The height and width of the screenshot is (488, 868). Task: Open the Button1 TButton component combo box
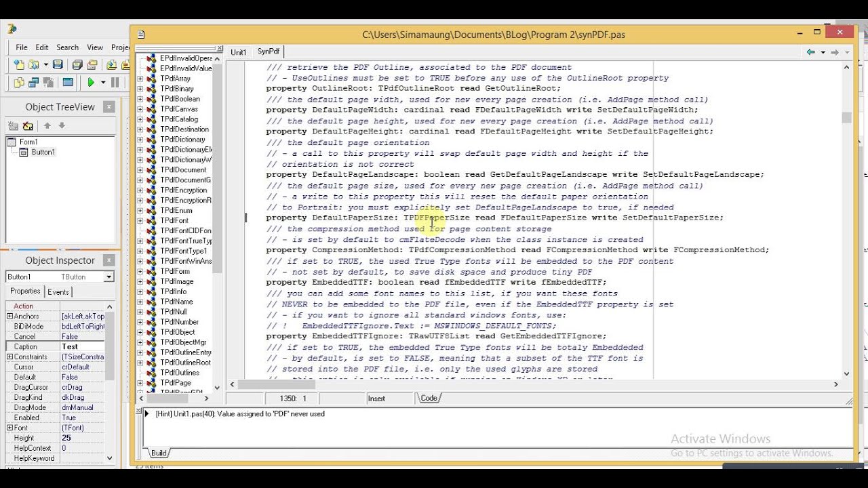click(x=60, y=277)
